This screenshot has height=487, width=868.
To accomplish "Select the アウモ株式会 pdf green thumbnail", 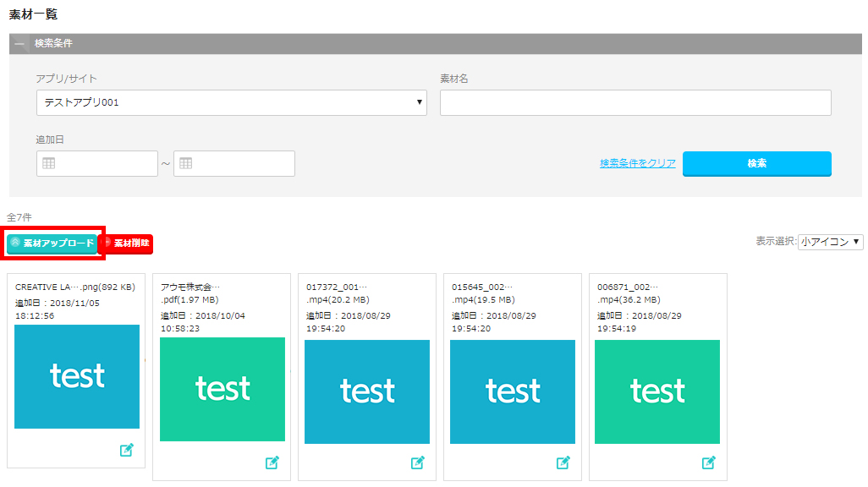I will 222,389.
